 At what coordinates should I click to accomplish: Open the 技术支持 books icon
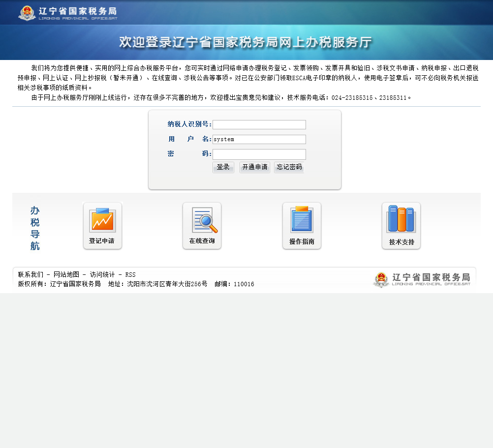[401, 226]
